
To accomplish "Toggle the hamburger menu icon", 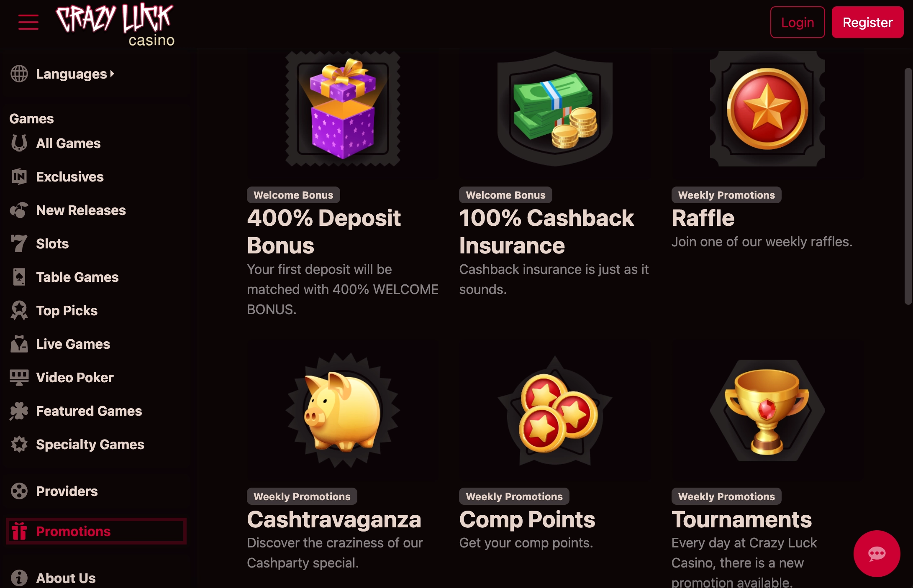I will coord(28,22).
